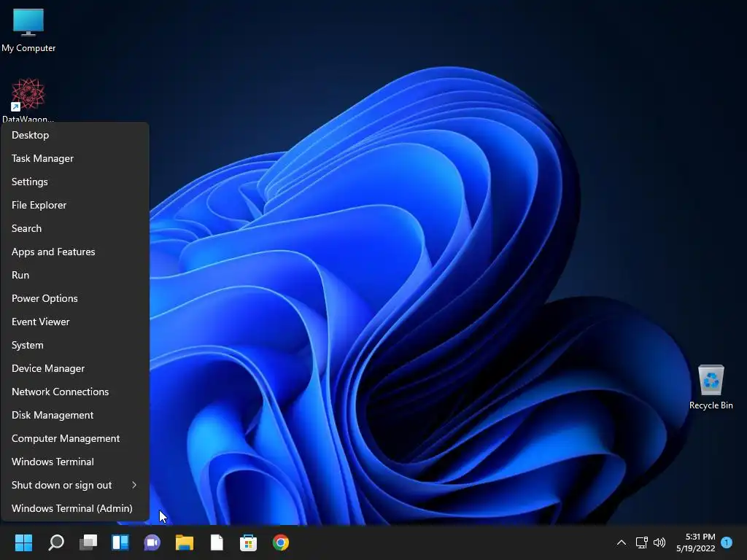Choose System from the menu
This screenshot has width=747, height=560.
pos(75,345)
